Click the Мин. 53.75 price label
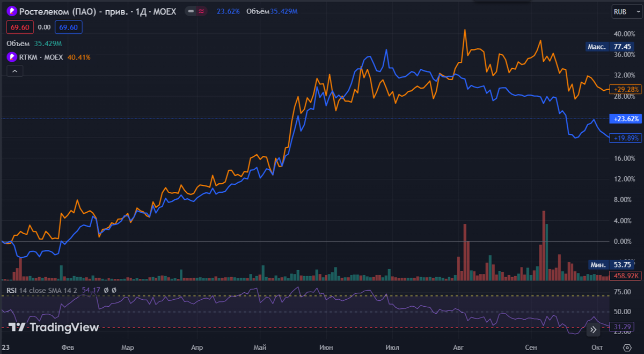The height and width of the screenshot is (354, 644). point(612,265)
